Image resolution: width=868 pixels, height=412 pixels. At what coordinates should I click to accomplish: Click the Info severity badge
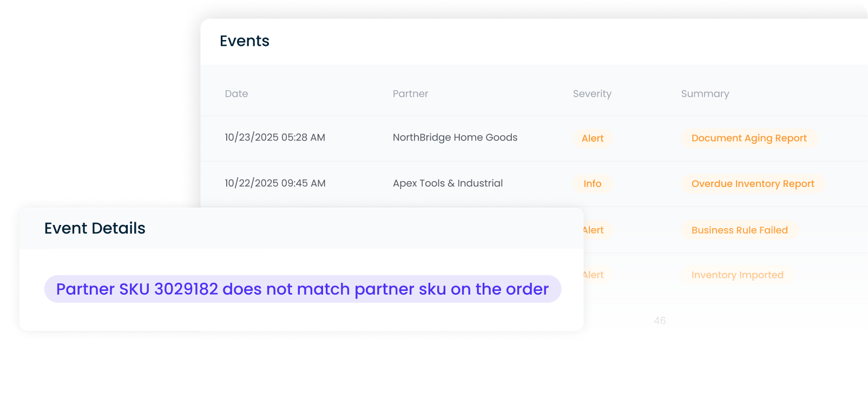point(593,184)
